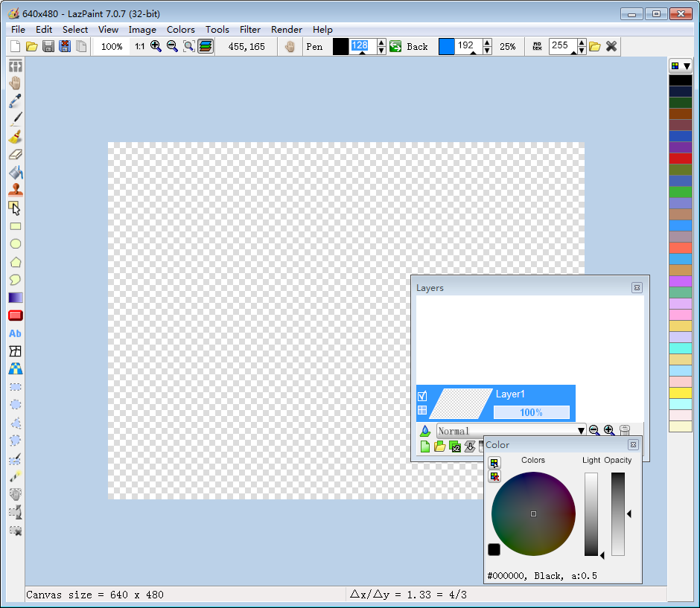Select the Magic wand tool
This screenshot has height=608, width=700.
(x=15, y=476)
